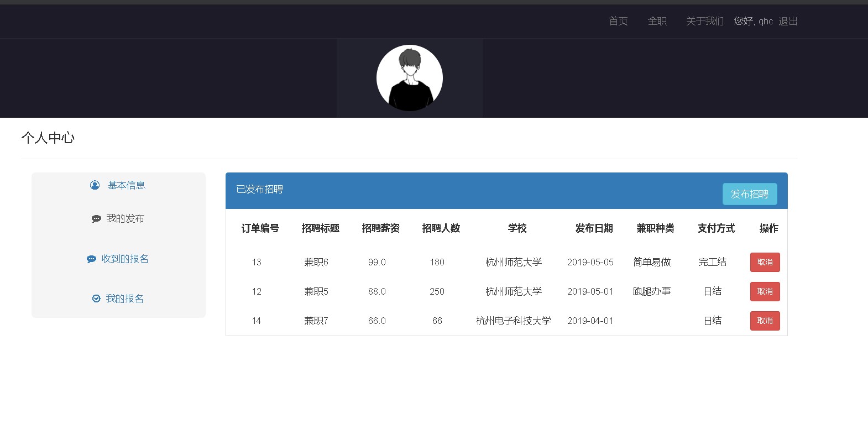The width and height of the screenshot is (868, 445).
Task: Click the profile avatar picture
Action: tap(410, 78)
